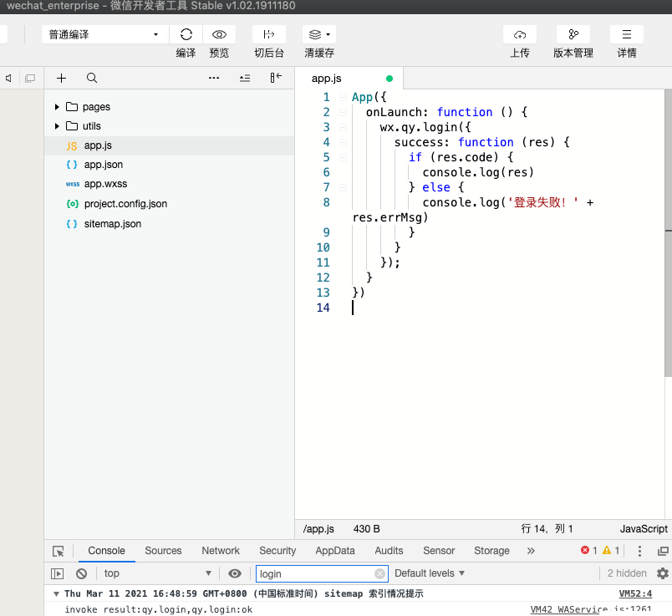Expand the pages folder

click(57, 107)
